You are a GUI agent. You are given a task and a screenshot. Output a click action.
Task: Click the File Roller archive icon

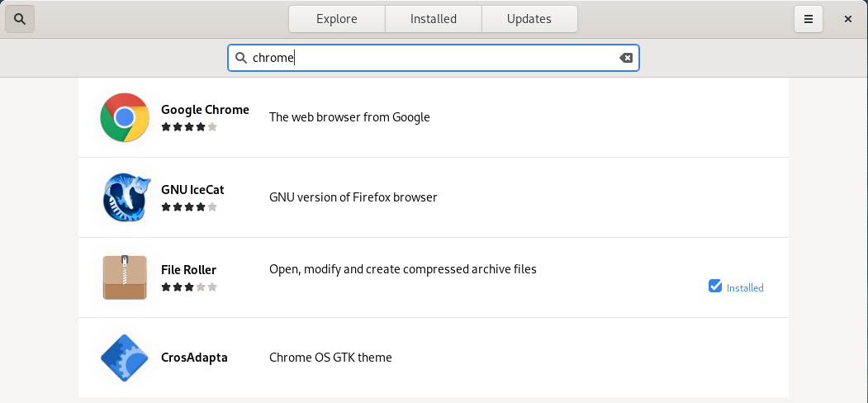125,277
